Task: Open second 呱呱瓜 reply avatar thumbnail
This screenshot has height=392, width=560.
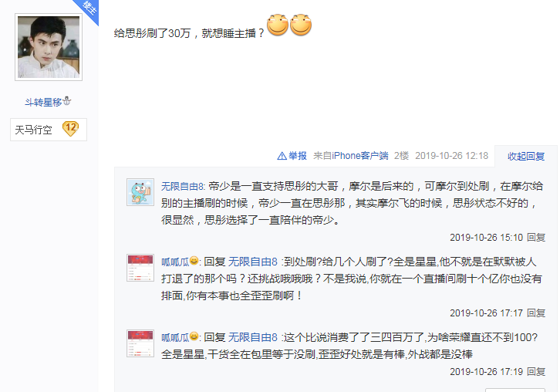Action: [x=140, y=343]
